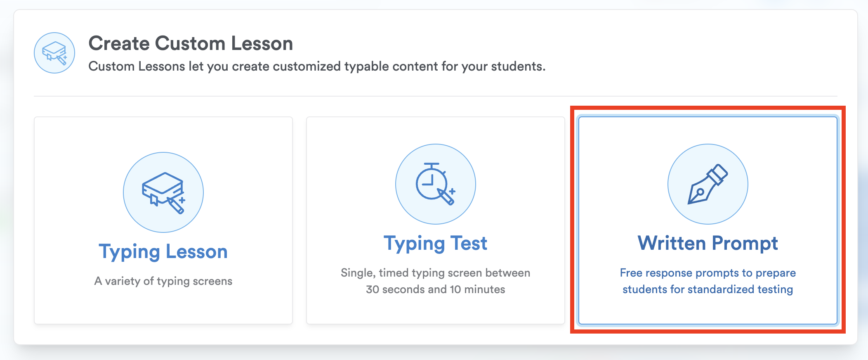The width and height of the screenshot is (868, 360).
Task: Click "A variety of typing screens" description
Action: 163,281
